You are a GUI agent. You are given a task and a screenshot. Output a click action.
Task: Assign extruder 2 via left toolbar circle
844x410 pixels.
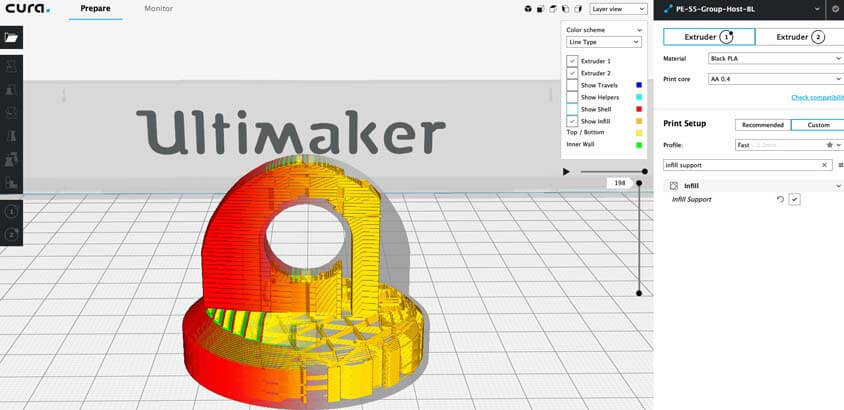coord(11,234)
